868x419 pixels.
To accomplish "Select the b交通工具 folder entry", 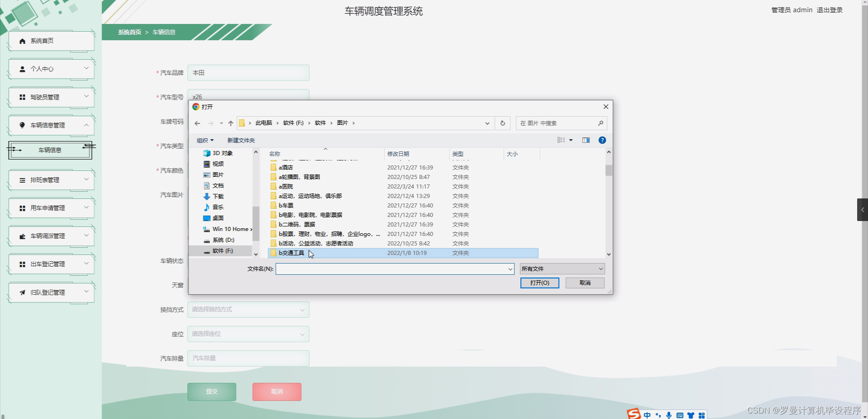I will pyautogui.click(x=291, y=253).
